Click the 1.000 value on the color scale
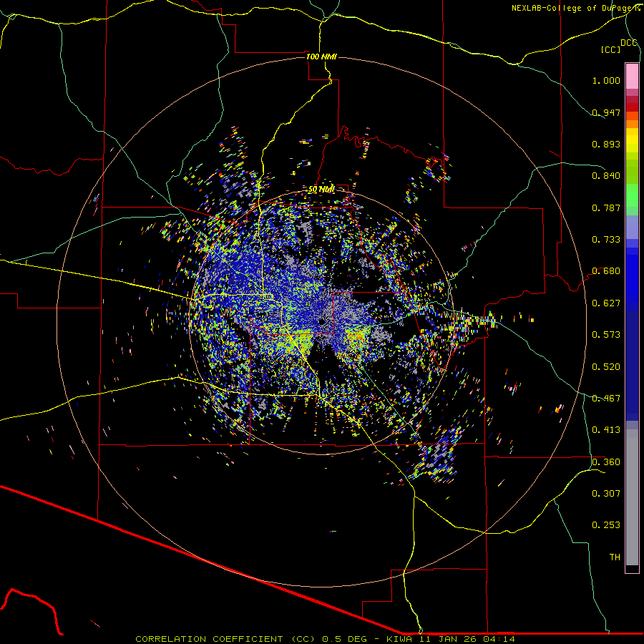 606,80
